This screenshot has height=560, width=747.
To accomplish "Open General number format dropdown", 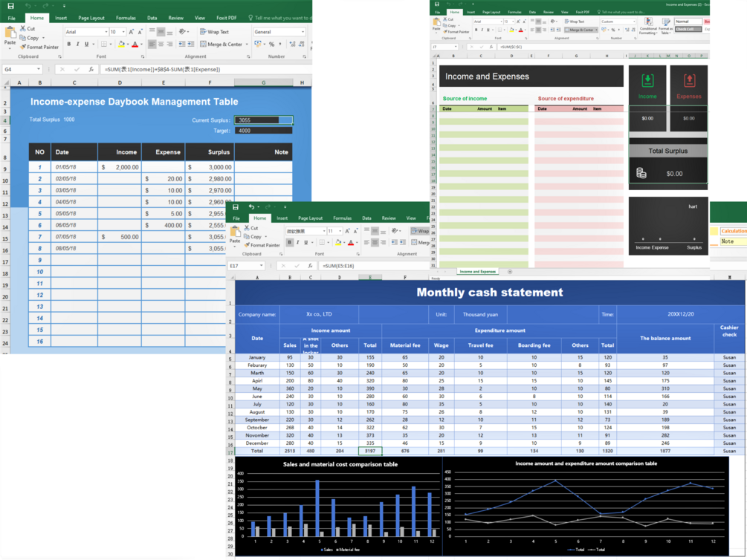I will coord(303,32).
